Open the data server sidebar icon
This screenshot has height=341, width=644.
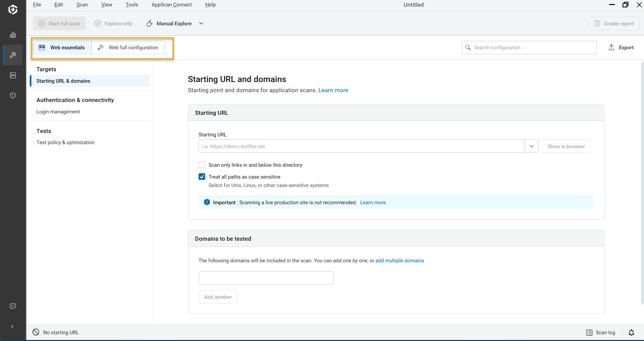13,75
